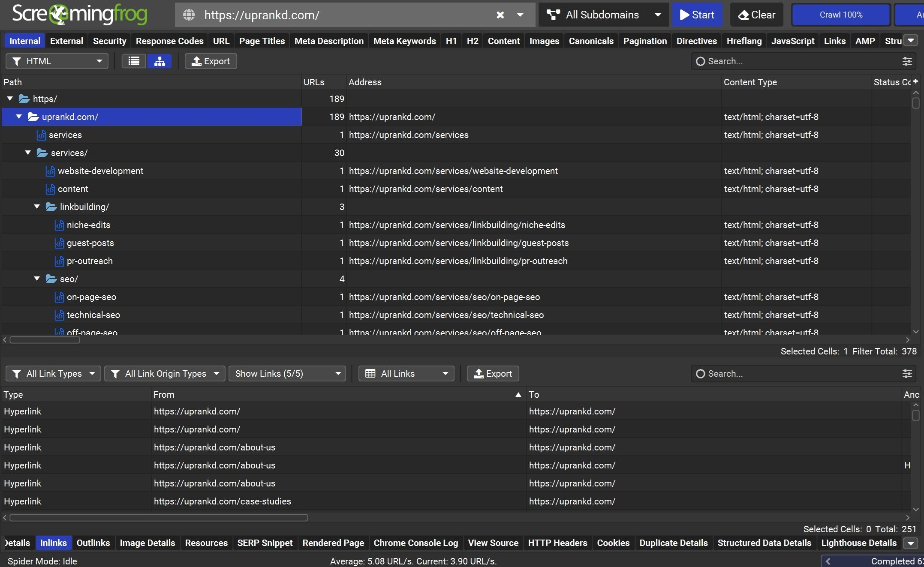This screenshot has width=924, height=567.
Task: Clear the URL with the X icon
Action: 500,15
